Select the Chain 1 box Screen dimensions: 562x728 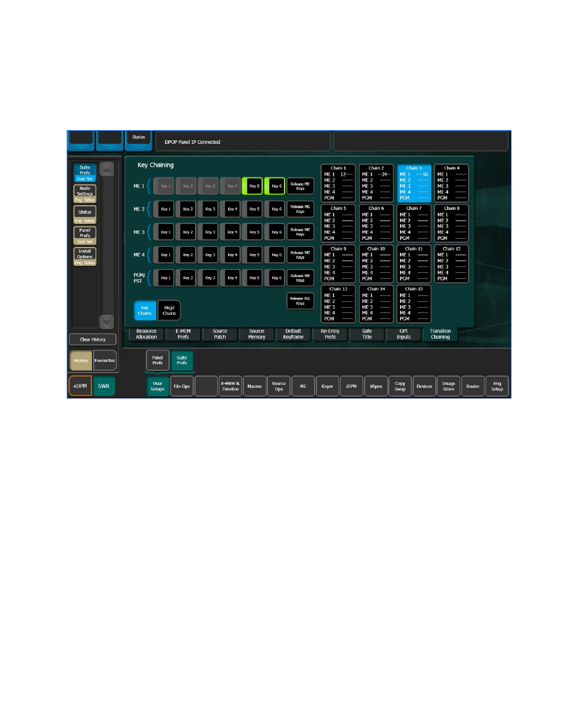[x=338, y=183]
